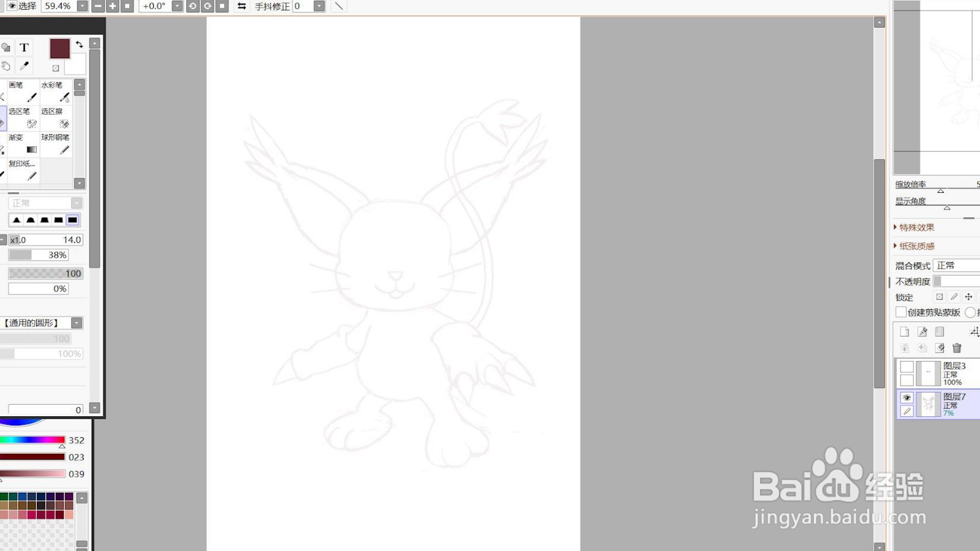Screen dimensions: 980x551
Task: Create a new linework layer
Action: coord(922,332)
